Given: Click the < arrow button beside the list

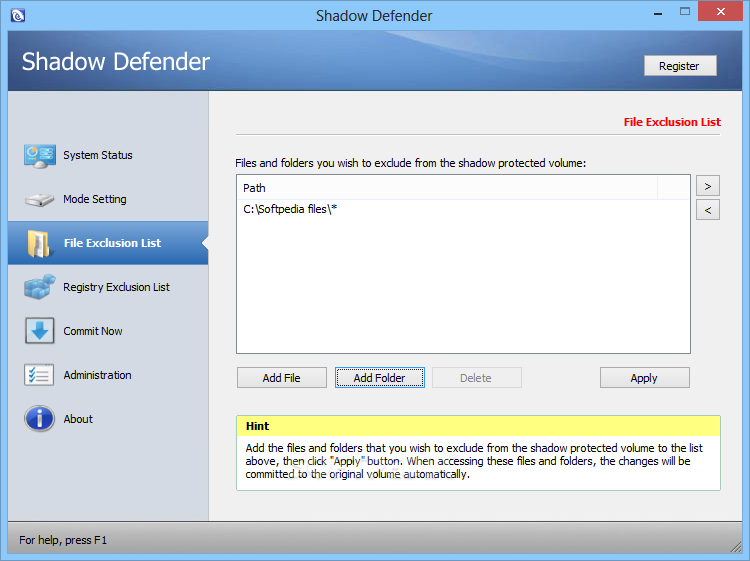Looking at the screenshot, I should pos(708,210).
